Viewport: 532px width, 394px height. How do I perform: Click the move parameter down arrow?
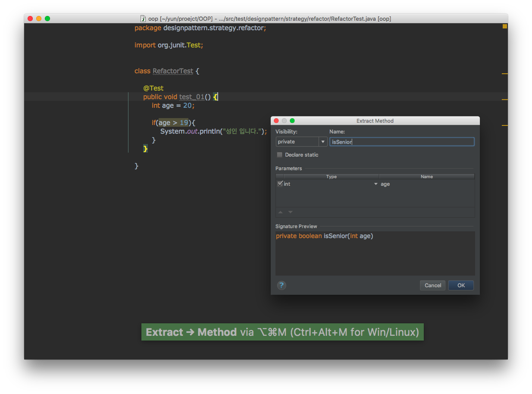click(290, 212)
